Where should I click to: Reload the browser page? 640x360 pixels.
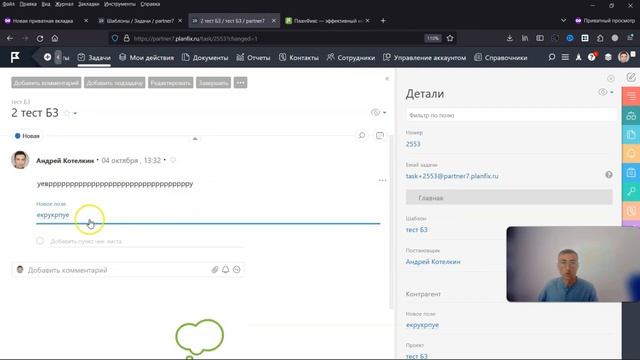(x=40, y=38)
